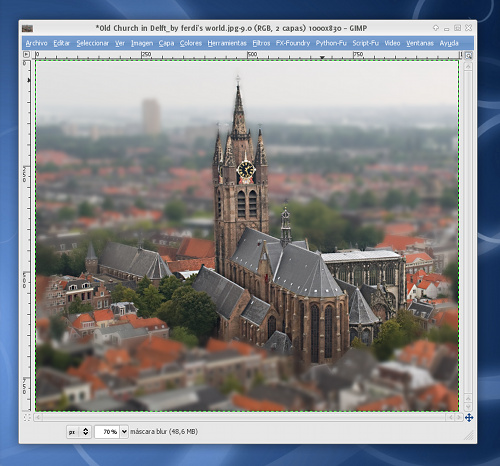500x466 pixels.
Task: Click the vertical scrollbar down arrow at bottom
Action: pyautogui.click(x=468, y=407)
